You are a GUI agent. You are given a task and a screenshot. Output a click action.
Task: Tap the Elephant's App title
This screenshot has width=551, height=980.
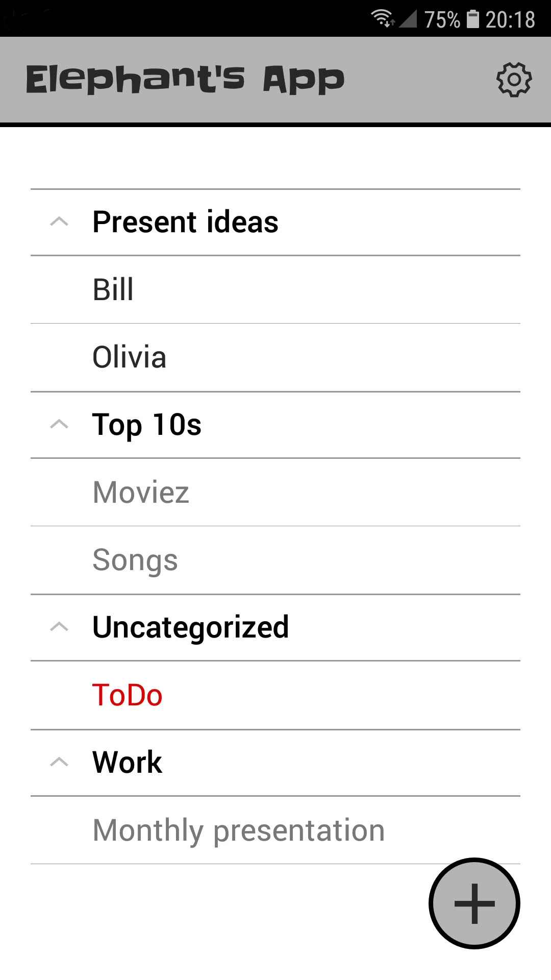185,80
